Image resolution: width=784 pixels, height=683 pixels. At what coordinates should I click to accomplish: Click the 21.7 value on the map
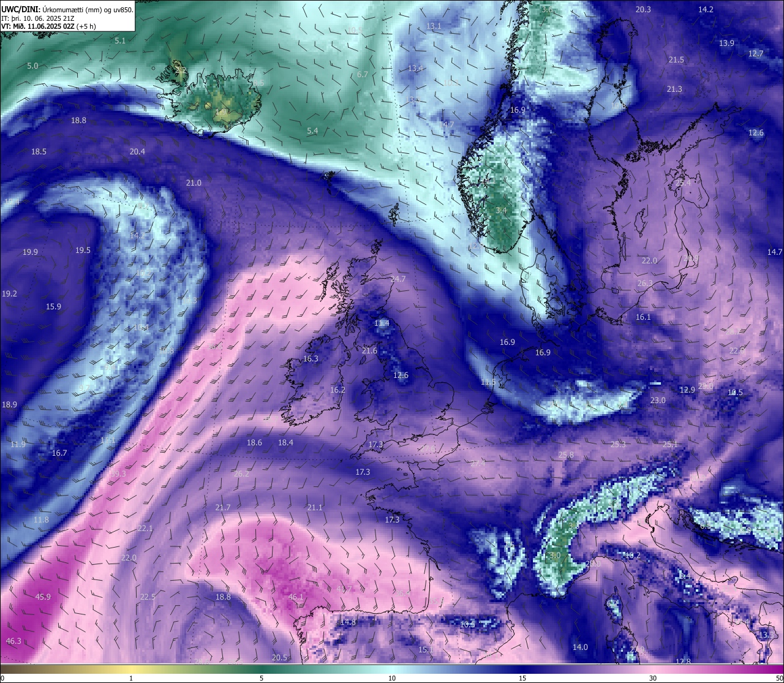[223, 508]
